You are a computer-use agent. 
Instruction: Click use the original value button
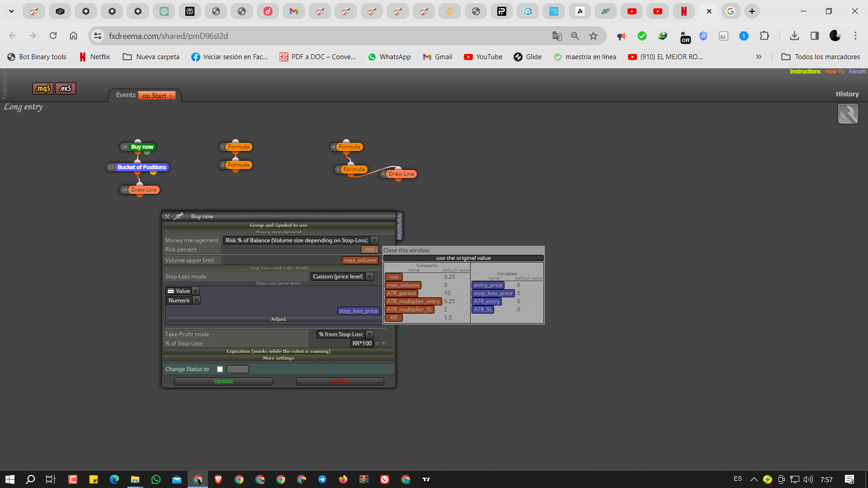(463, 258)
